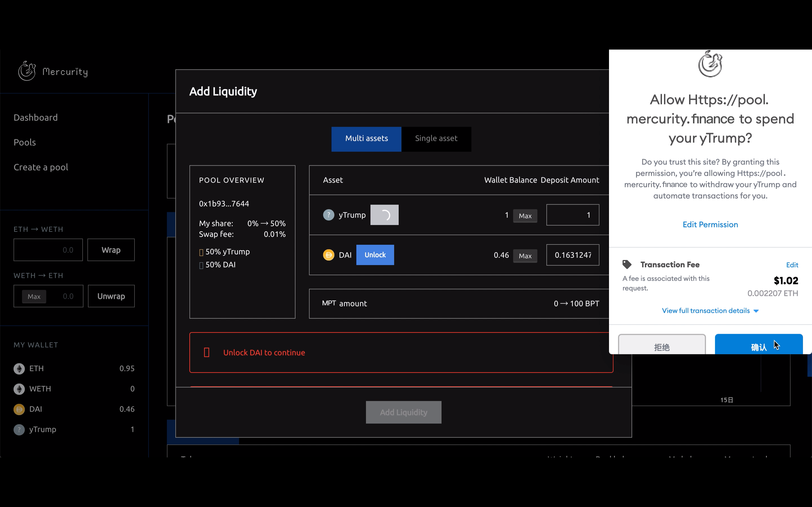Click the WETH icon in My Wallet
The height and width of the screenshot is (507, 812).
click(x=19, y=389)
